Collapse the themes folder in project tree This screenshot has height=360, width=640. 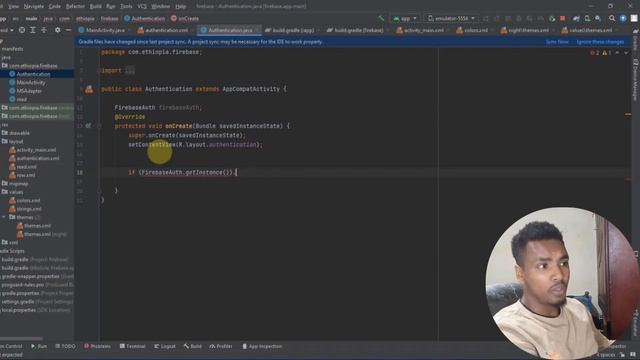4,217
